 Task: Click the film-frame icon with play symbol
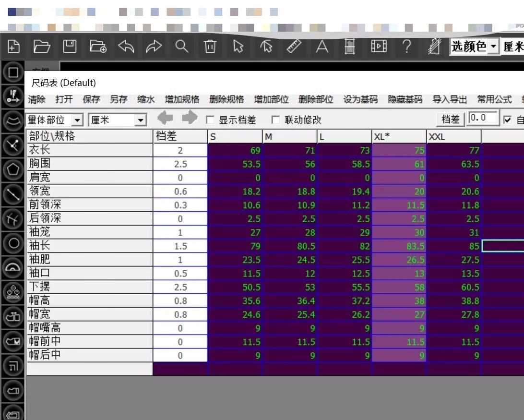[379, 46]
